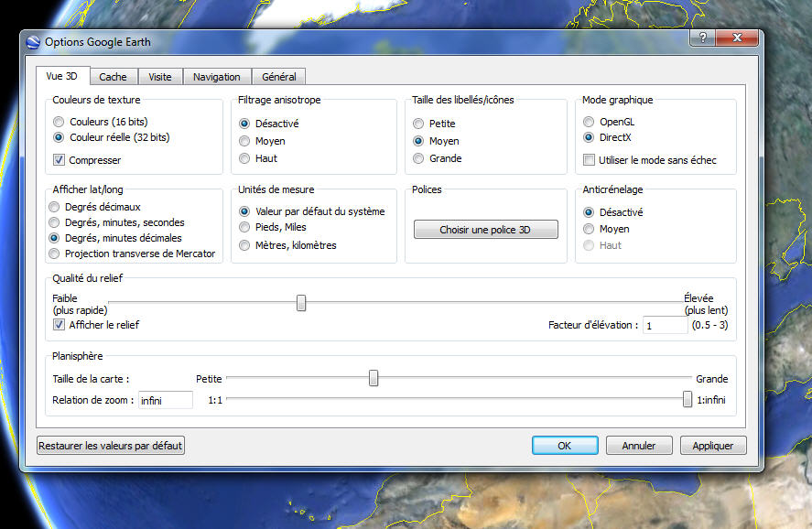Click the Relation de zoom text field
Image resolution: width=812 pixels, height=529 pixels.
coord(165,400)
